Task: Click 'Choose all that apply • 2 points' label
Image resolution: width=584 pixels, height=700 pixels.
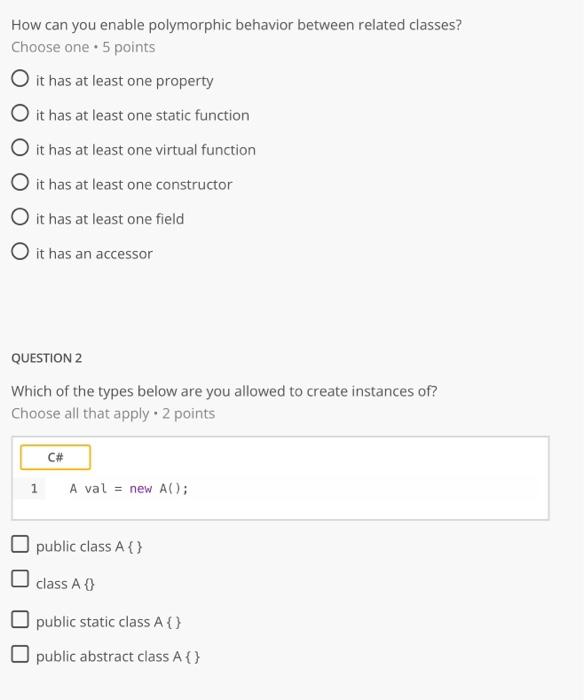Action: click(113, 414)
